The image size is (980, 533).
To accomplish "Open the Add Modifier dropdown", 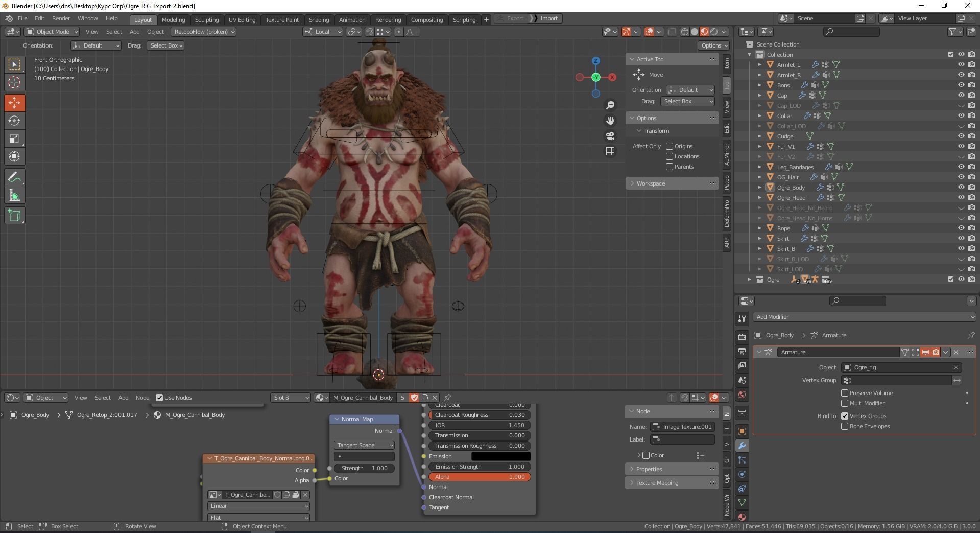I will click(x=865, y=317).
